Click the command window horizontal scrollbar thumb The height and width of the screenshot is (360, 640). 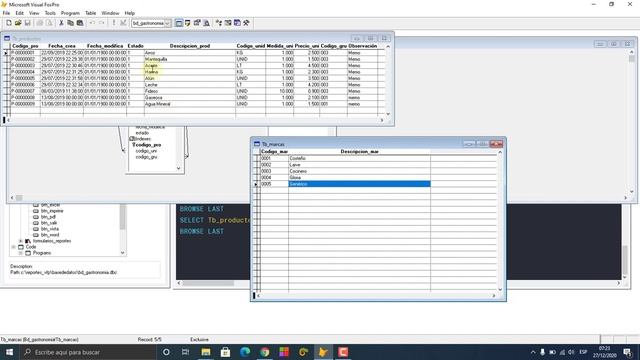209,283
